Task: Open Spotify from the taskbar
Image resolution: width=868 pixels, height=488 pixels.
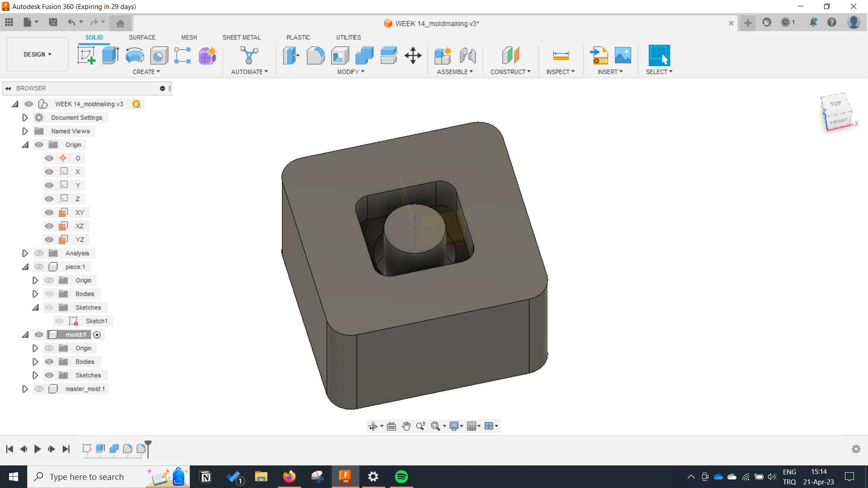Action: (401, 477)
